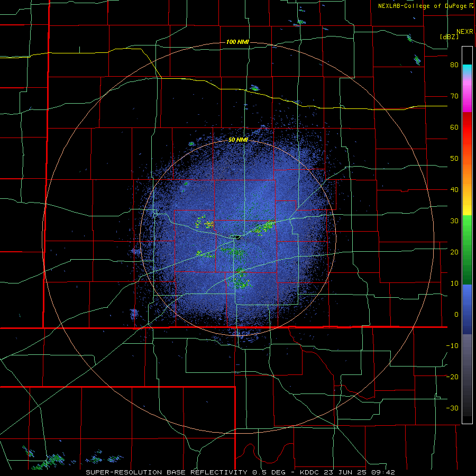Click the dBZ units label
Viewport: 476px width, 476px height.
pyautogui.click(x=449, y=37)
